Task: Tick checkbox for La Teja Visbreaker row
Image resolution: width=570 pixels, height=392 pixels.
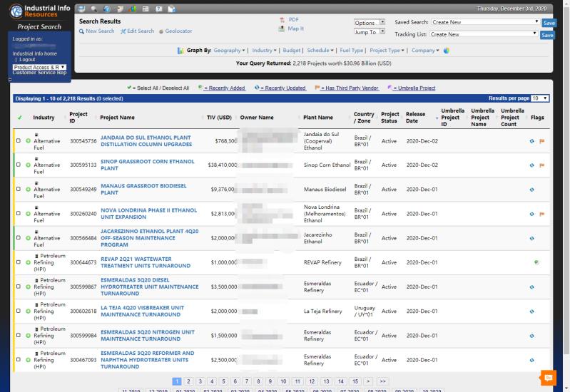Action: tap(19, 311)
